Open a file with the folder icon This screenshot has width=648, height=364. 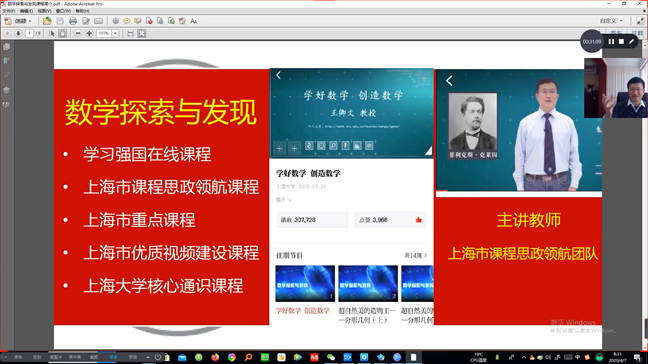click(47, 21)
